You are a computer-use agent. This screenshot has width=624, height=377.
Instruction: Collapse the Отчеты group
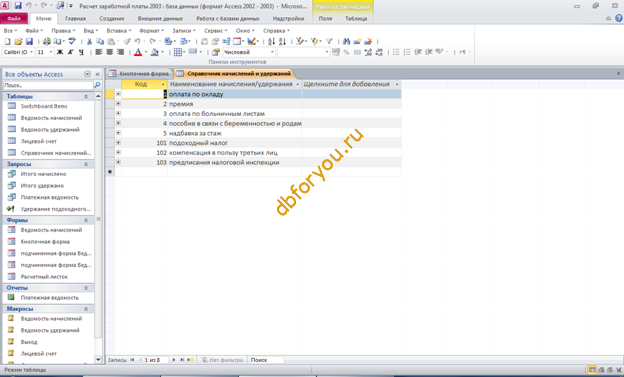(x=86, y=288)
